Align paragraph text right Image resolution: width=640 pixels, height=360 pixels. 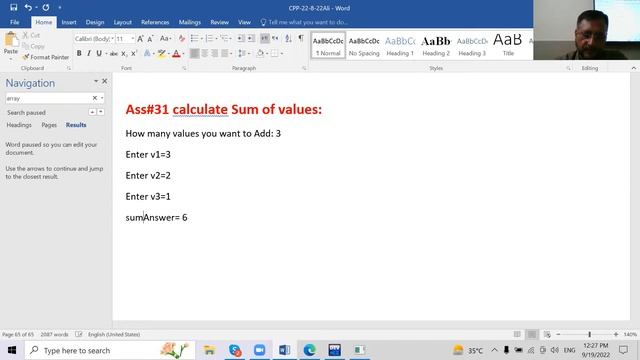click(x=214, y=53)
